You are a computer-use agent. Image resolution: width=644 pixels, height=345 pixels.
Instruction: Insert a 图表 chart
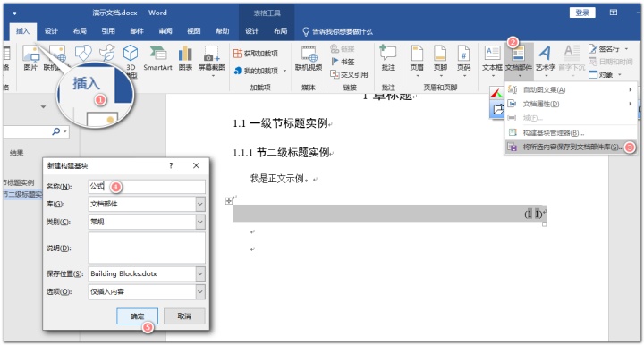click(185, 58)
